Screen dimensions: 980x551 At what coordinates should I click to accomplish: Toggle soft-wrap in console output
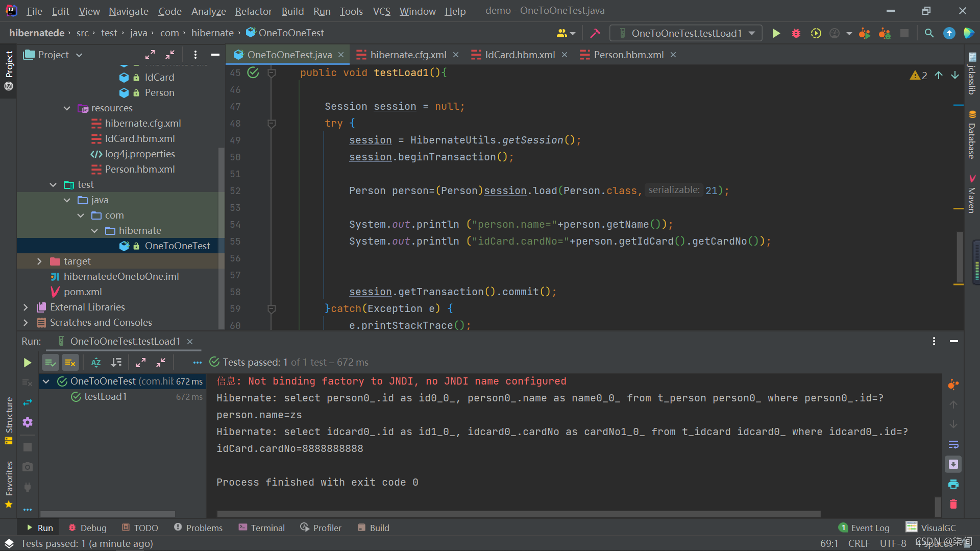click(x=953, y=444)
